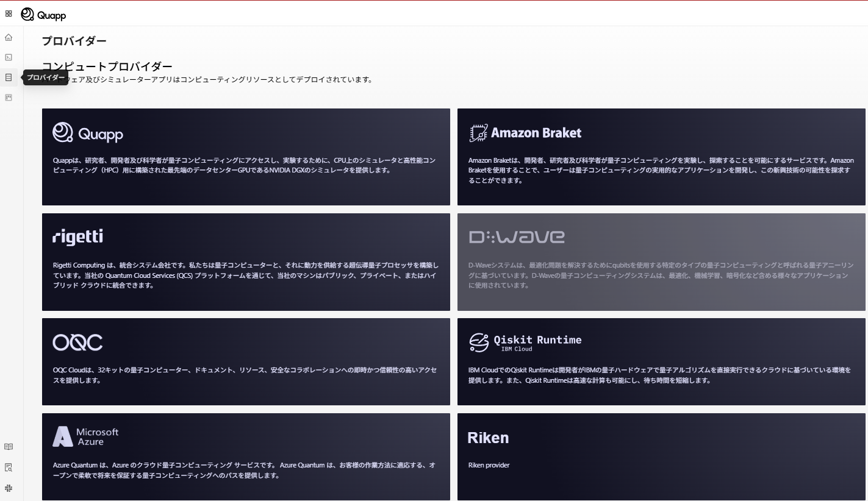Click the document search sidebar icon
868x501 pixels.
pos(9,467)
